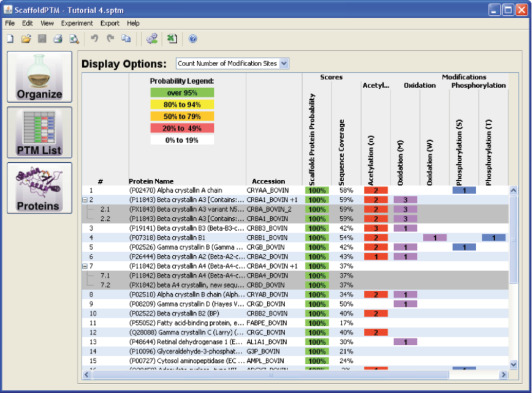Image resolution: width=532 pixels, height=393 pixels.
Task: Click the Copy toolbar icon
Action: coord(126,39)
